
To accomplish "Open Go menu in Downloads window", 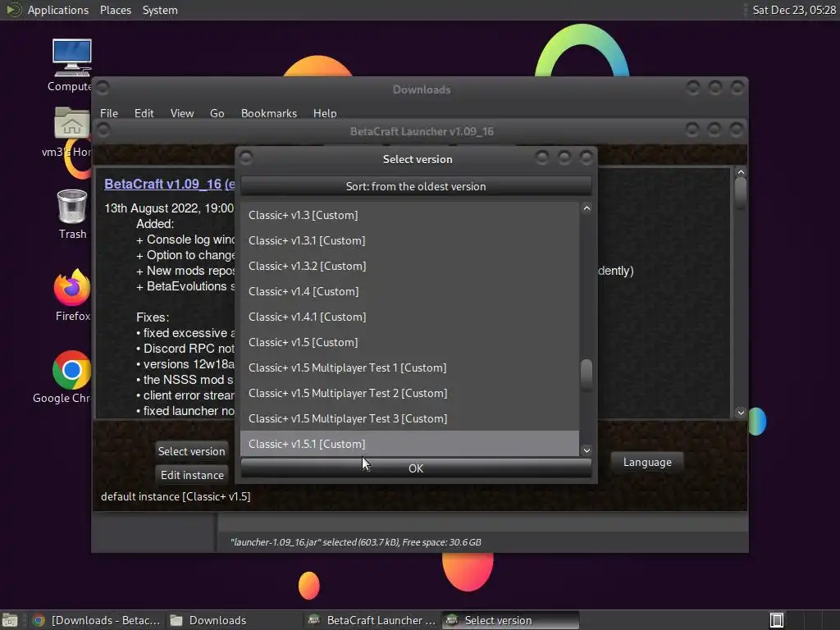I will (x=217, y=113).
